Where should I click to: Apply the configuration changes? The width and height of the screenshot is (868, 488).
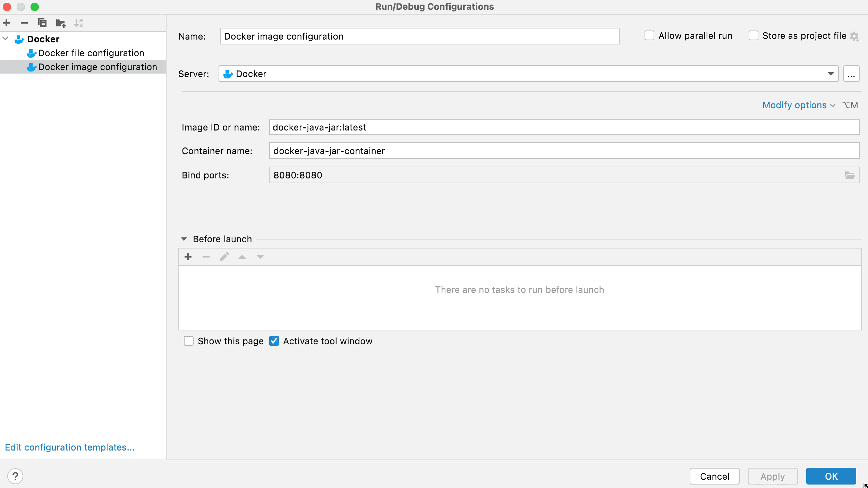pyautogui.click(x=772, y=476)
